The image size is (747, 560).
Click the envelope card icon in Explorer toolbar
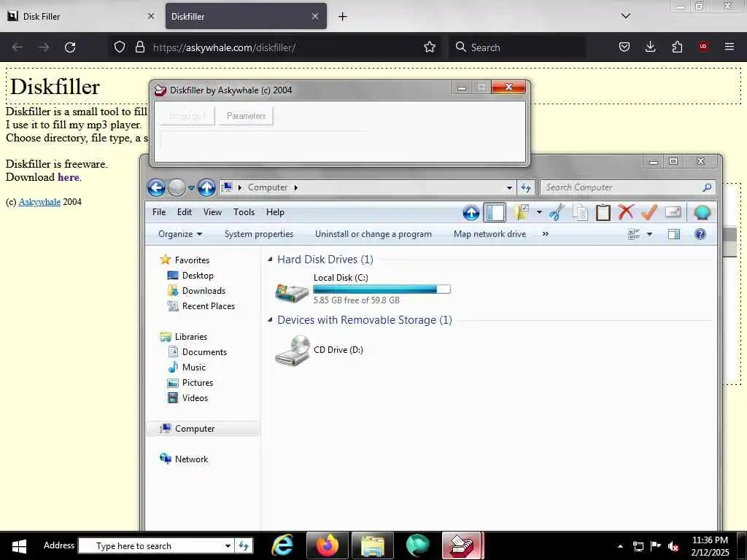(x=673, y=211)
